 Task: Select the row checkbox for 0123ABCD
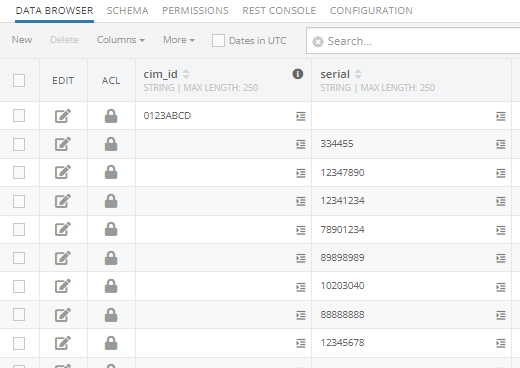[19, 116]
